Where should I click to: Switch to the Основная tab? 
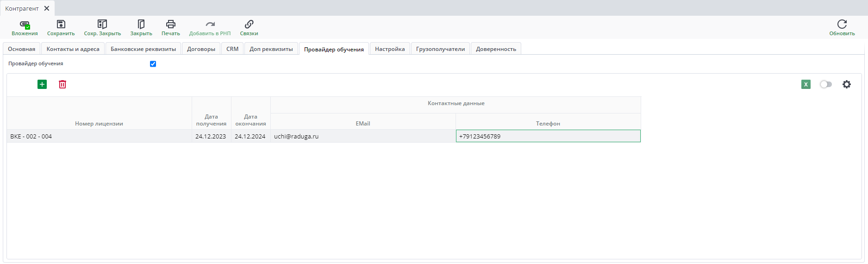[x=22, y=49]
